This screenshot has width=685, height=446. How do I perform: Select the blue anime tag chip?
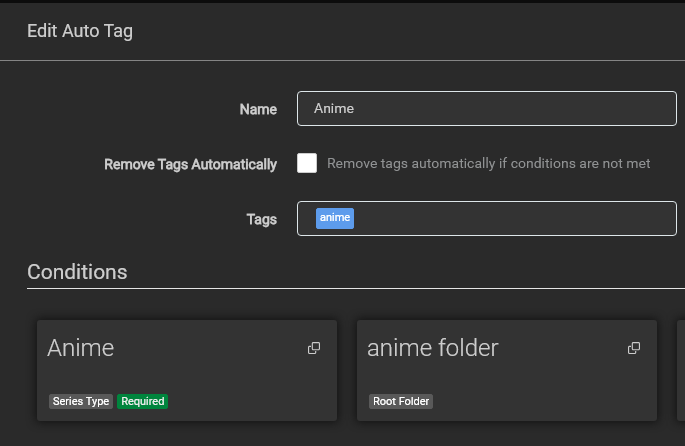335,218
